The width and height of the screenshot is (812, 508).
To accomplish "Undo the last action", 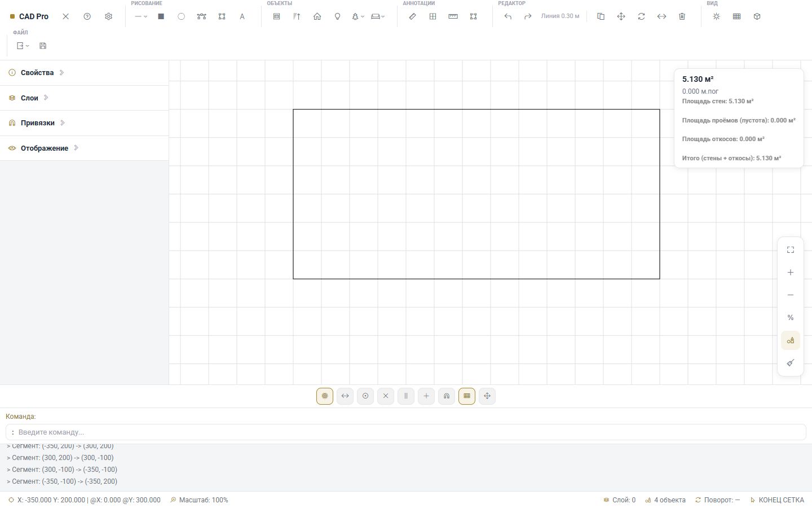I will pyautogui.click(x=507, y=16).
